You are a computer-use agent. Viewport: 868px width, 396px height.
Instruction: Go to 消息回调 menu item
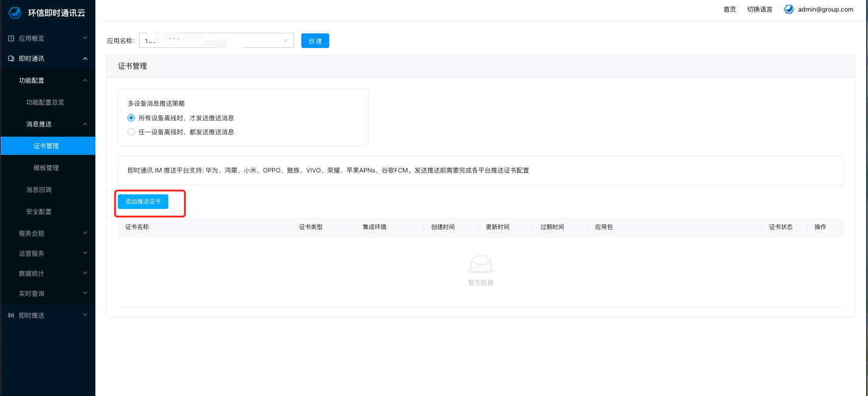point(39,189)
